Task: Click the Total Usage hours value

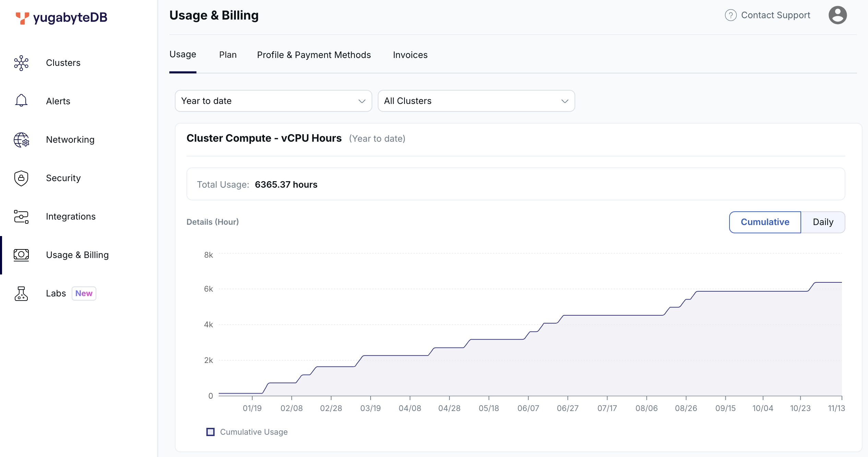Action: (286, 184)
